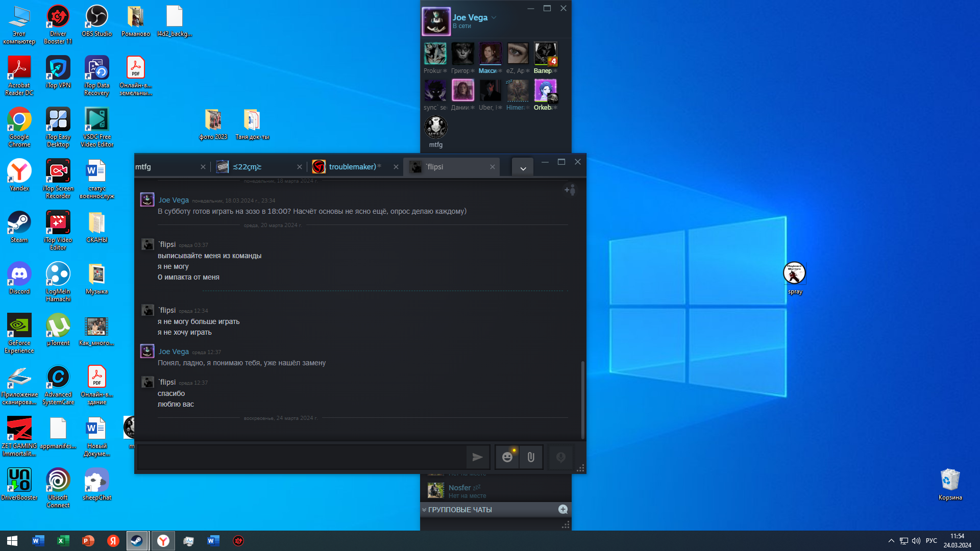Collapse the ГРУППОВЫЕ ЧАТЫ section
The width and height of the screenshot is (980, 551).
(424, 510)
